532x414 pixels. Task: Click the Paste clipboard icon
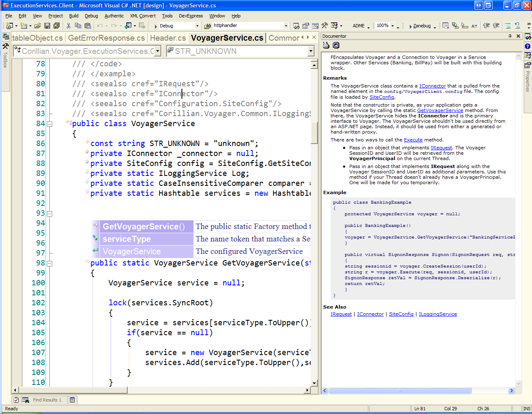point(87,26)
